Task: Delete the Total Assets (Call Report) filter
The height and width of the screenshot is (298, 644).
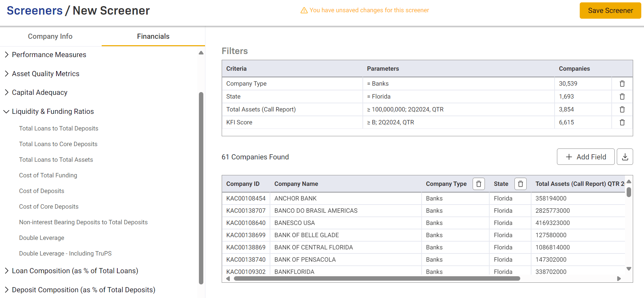Action: (x=622, y=109)
